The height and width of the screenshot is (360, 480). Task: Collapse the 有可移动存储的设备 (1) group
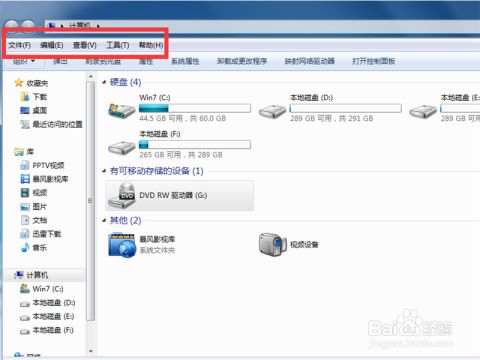coord(104,171)
